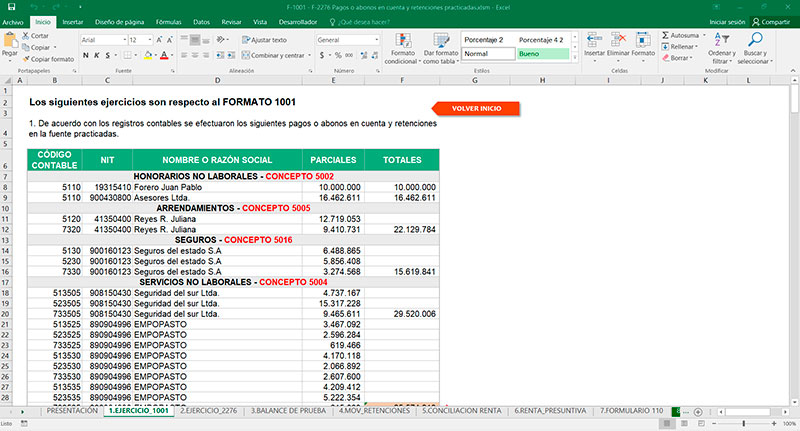Align text to the top
This screenshot has height=431, width=800.
[x=184, y=40]
